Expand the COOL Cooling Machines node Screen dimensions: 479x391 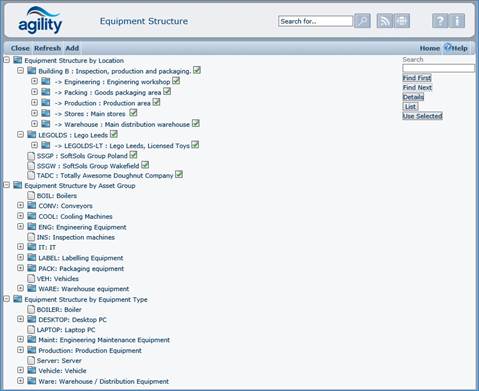tap(20, 216)
